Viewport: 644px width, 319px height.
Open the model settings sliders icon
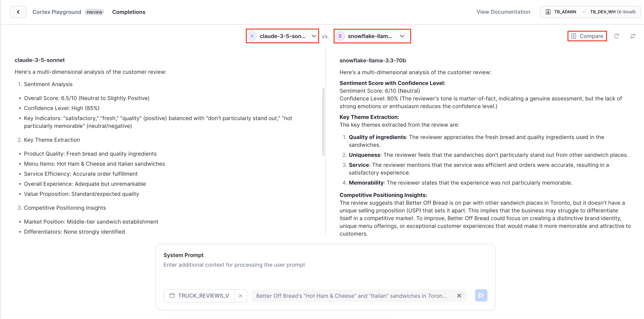click(633, 36)
